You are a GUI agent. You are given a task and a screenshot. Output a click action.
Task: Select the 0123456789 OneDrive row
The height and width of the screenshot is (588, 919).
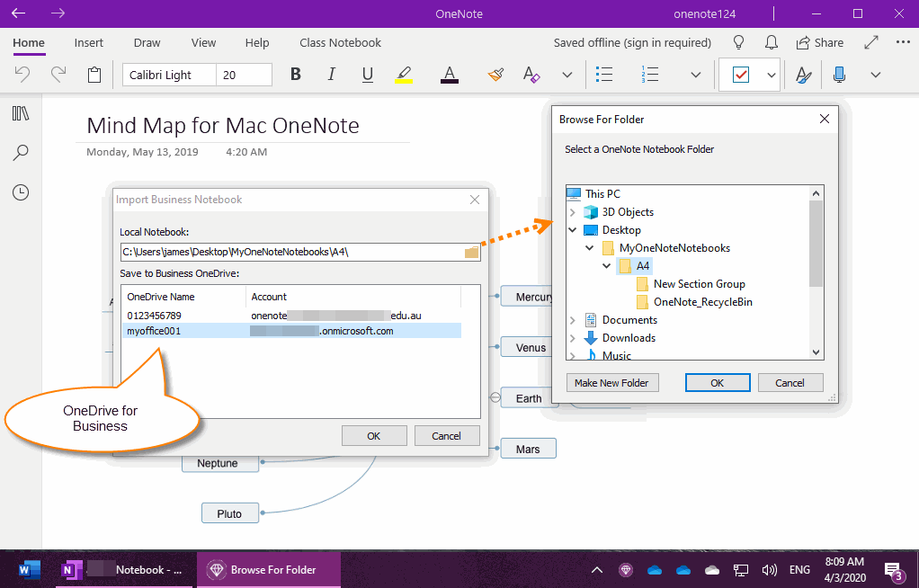[291, 316]
